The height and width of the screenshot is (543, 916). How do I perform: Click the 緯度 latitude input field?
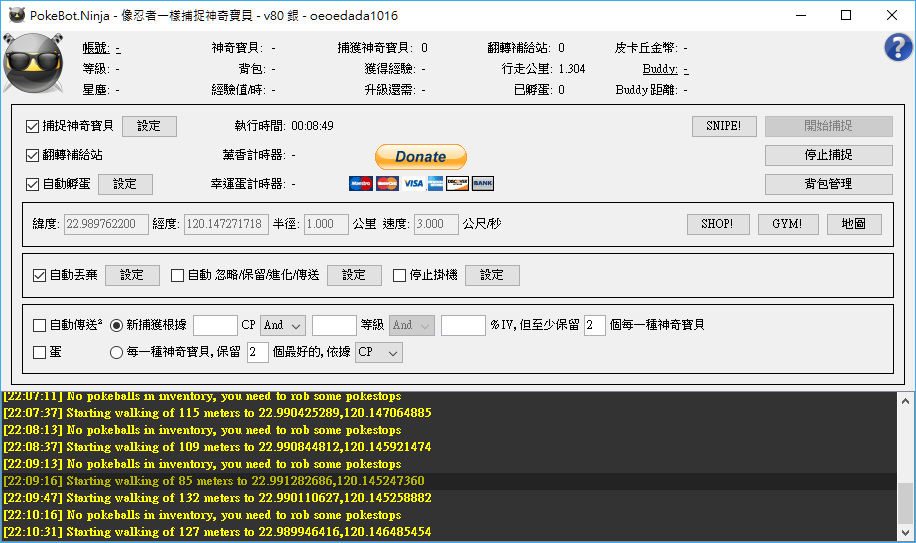106,224
